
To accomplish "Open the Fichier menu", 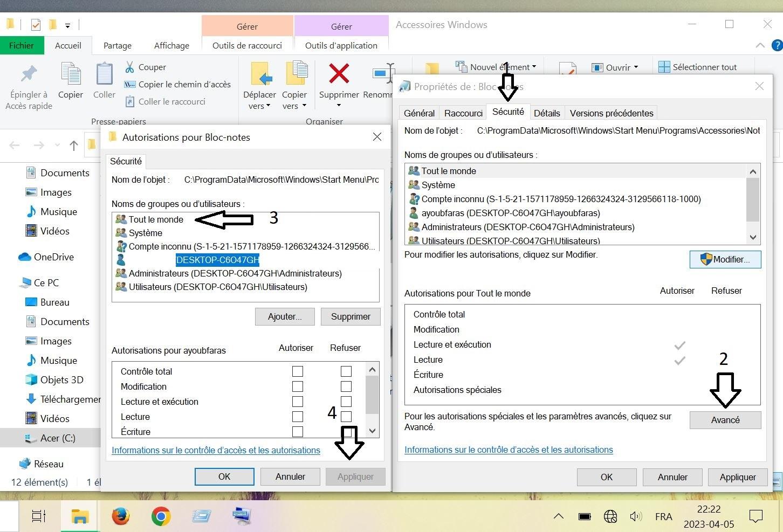I will click(22, 45).
